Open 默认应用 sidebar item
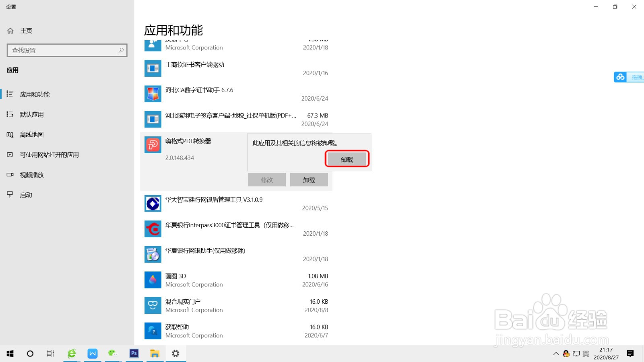Viewport: 644px width, 362px height. 67,114
